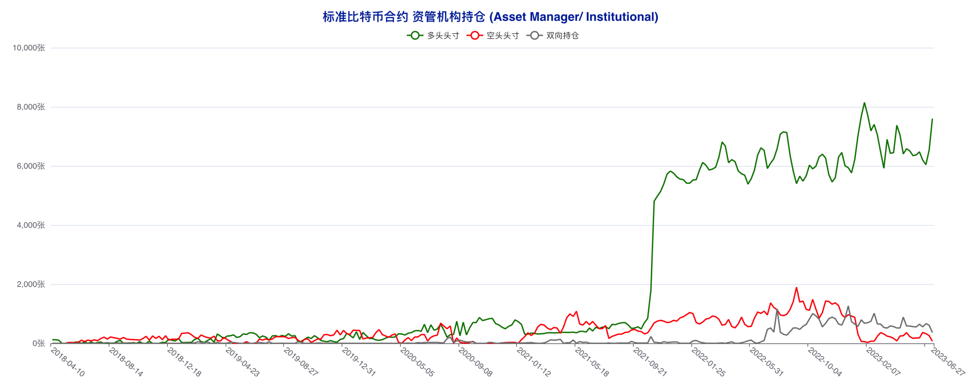Image resolution: width=980 pixels, height=387 pixels.
Task: Click the 2019-08-27 x-axis date label
Action: click(x=301, y=362)
